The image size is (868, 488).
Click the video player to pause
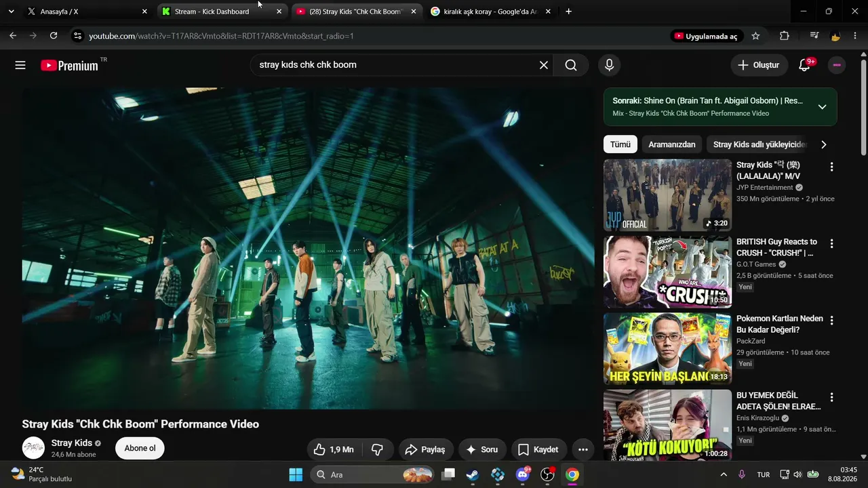click(x=308, y=248)
